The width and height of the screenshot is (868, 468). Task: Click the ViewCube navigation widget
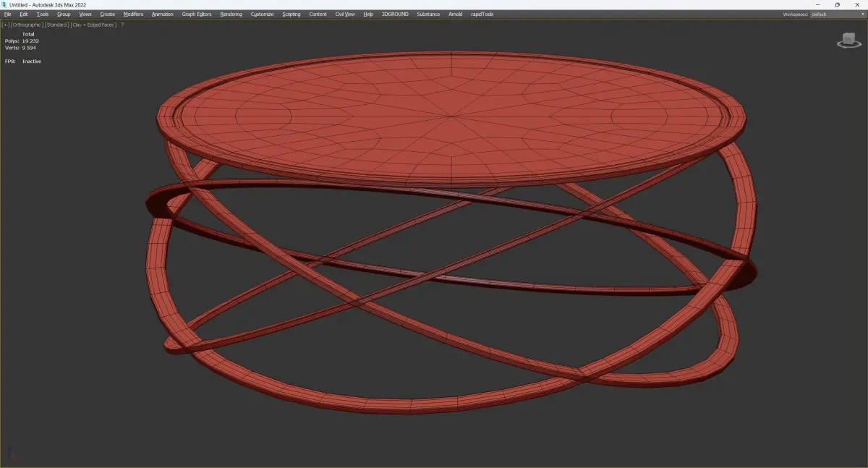(848, 40)
